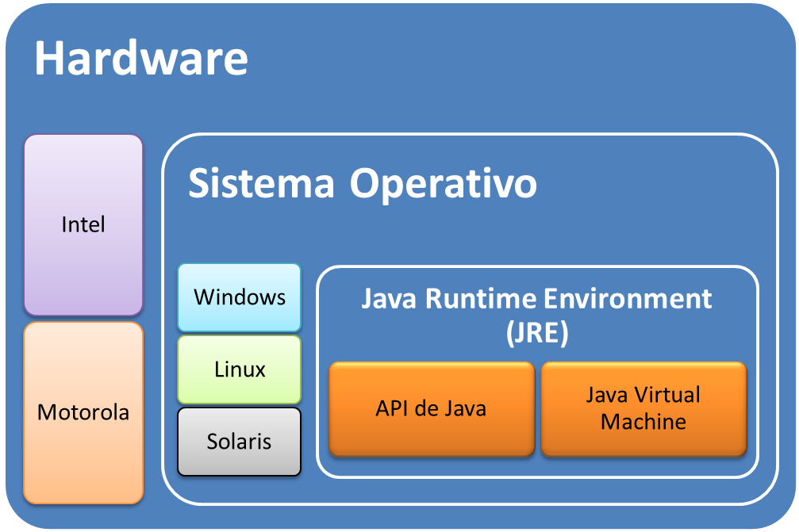Click the Solaris operating system box

(239, 441)
